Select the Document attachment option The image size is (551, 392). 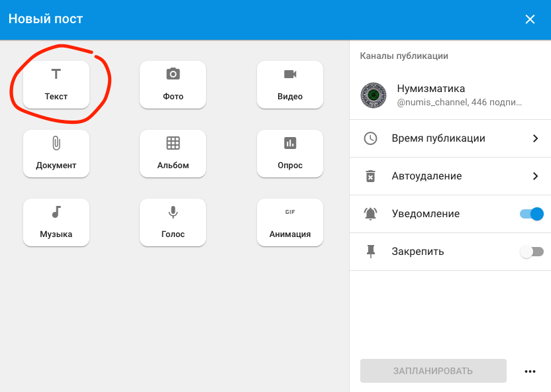click(x=56, y=154)
